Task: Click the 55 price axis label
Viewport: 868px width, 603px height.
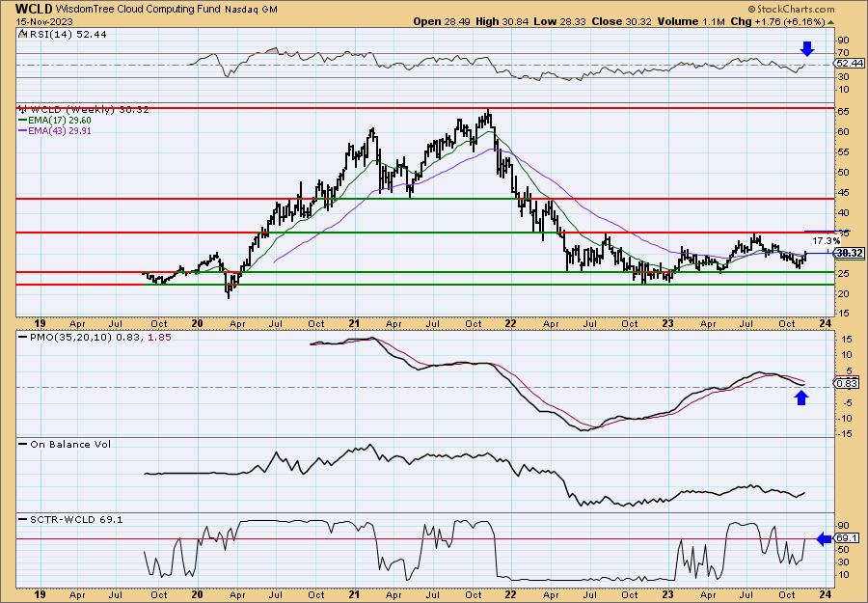Action: [x=843, y=151]
